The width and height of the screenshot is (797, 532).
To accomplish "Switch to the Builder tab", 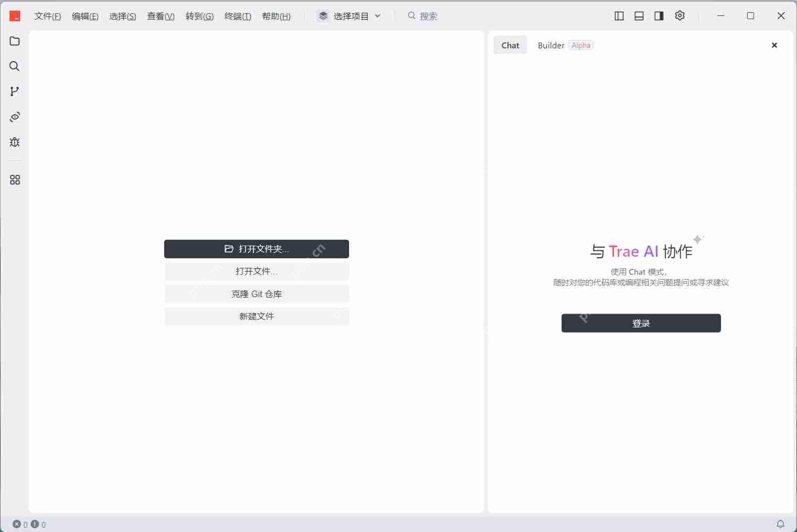I will tap(551, 45).
